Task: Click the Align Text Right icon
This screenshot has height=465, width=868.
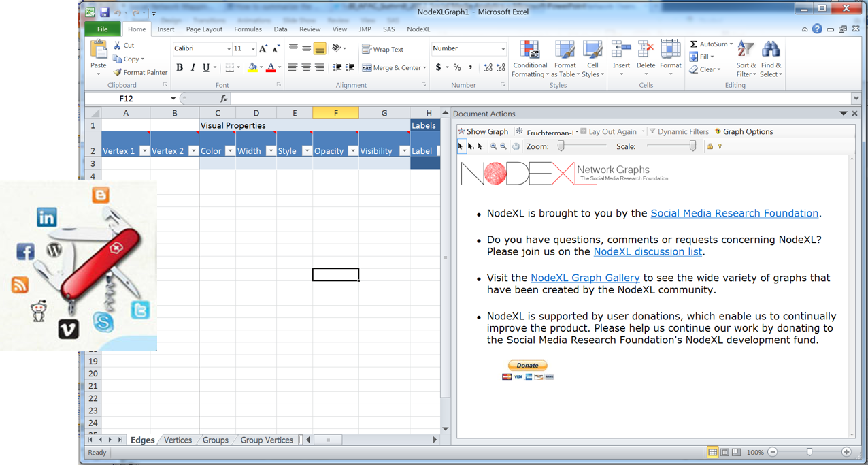Action: pos(320,67)
